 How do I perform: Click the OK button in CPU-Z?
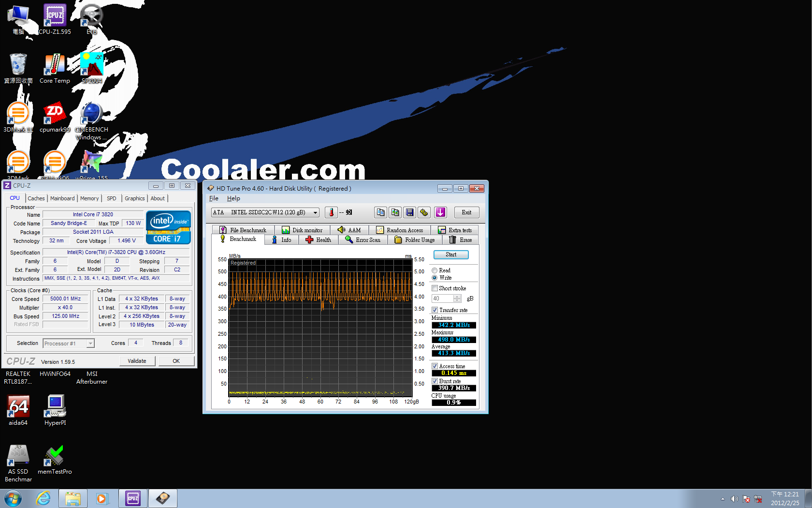click(176, 361)
